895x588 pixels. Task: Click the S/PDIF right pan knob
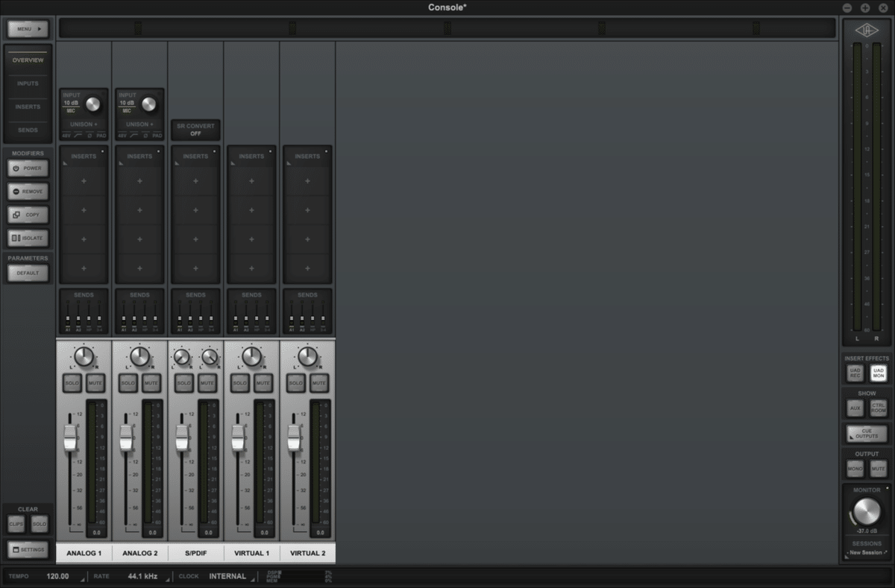click(x=210, y=358)
